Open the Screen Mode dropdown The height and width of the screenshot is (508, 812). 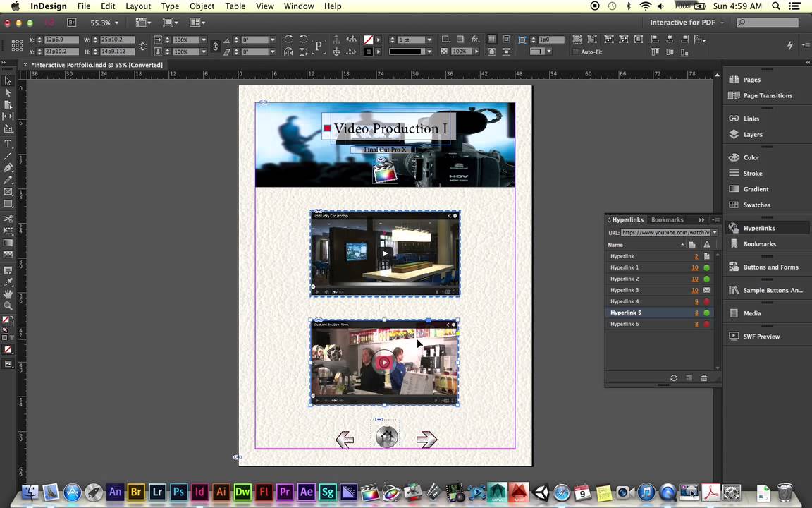pos(169,23)
